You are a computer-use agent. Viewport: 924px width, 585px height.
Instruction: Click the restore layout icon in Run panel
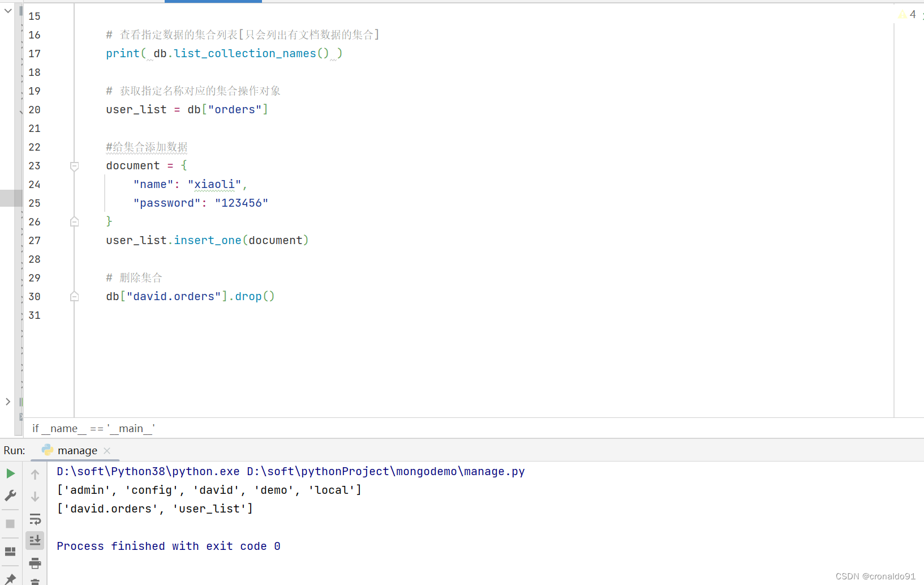click(x=10, y=551)
